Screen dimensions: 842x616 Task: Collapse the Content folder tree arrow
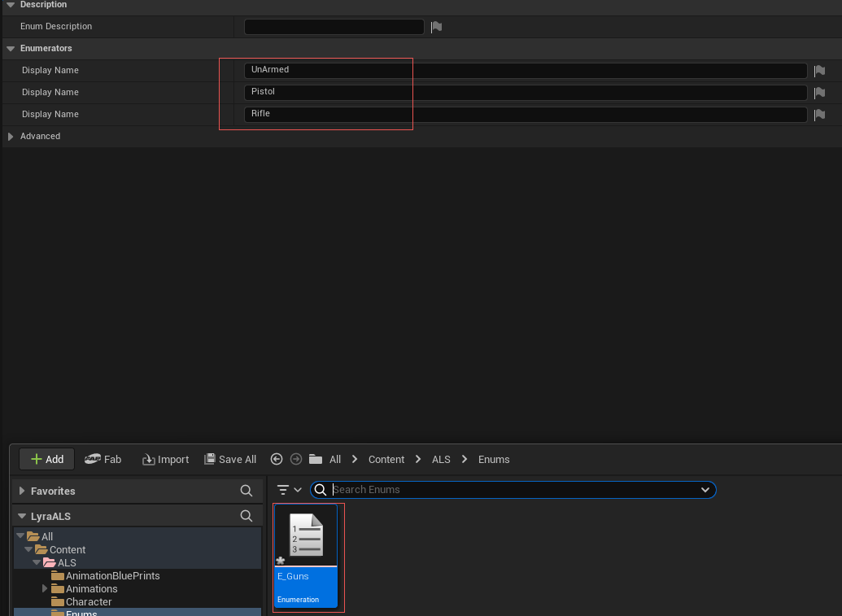tap(28, 549)
